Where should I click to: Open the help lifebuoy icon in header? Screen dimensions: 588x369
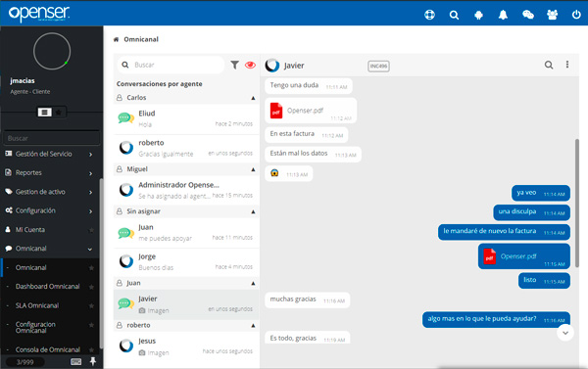(429, 15)
